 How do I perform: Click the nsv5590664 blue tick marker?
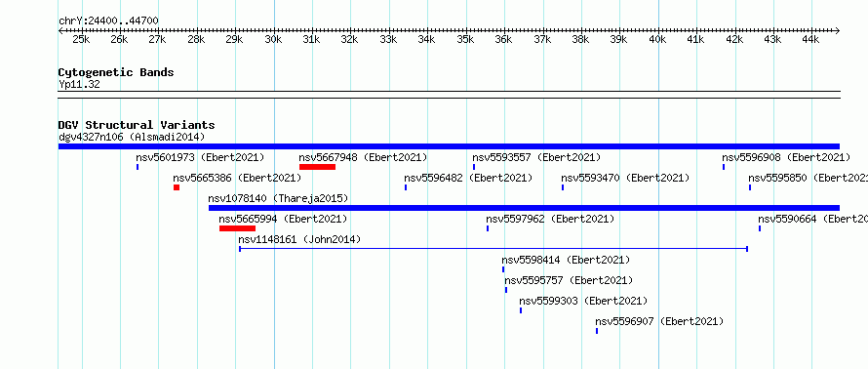[760, 228]
